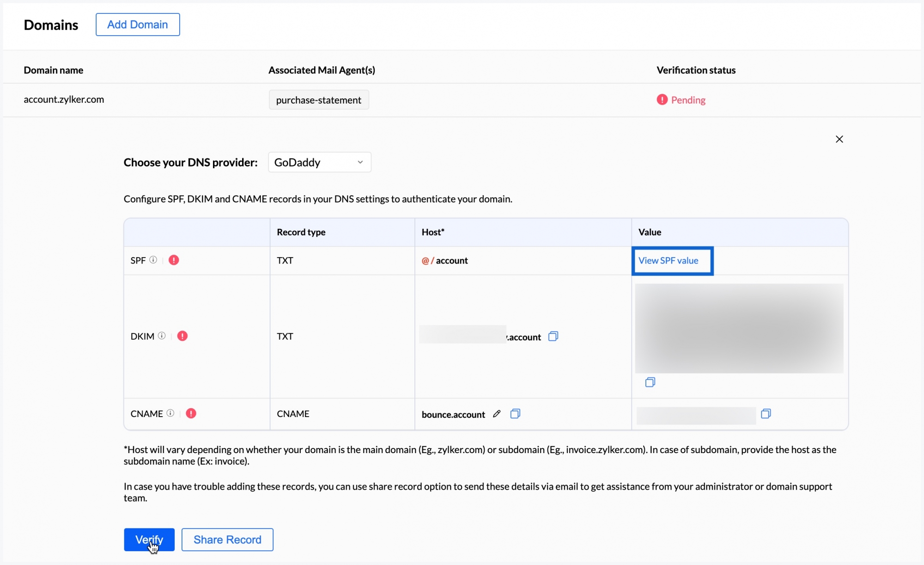
Task: Edit the bounce.account host entry
Action: click(497, 414)
